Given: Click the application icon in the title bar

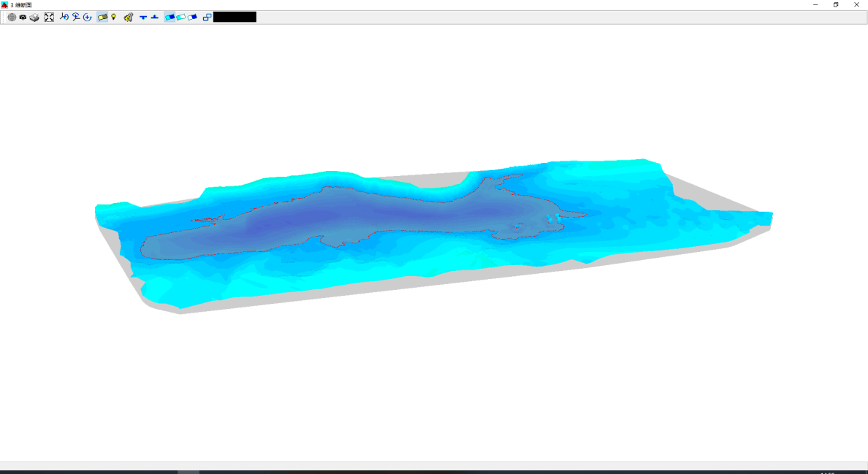Looking at the screenshot, I should [6, 4].
